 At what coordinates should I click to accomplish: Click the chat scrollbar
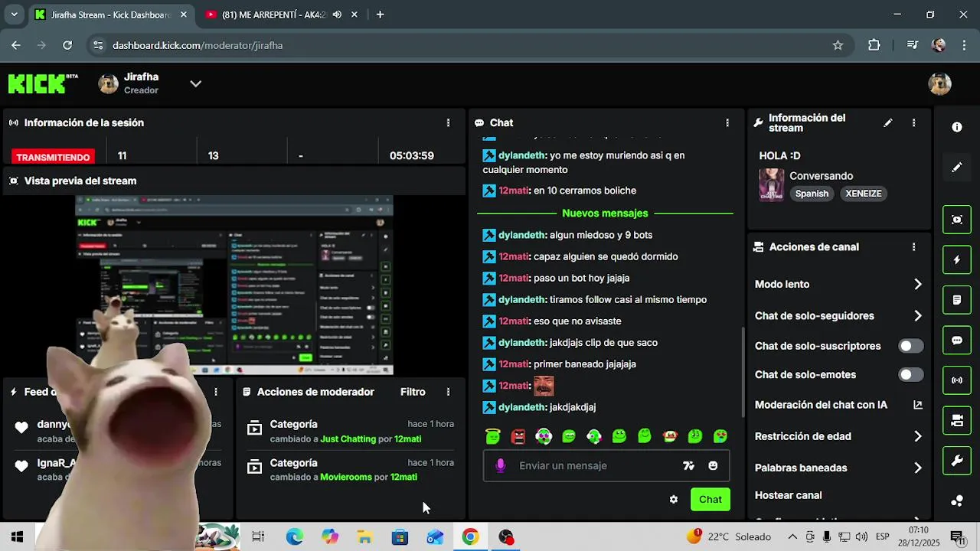[741, 371]
